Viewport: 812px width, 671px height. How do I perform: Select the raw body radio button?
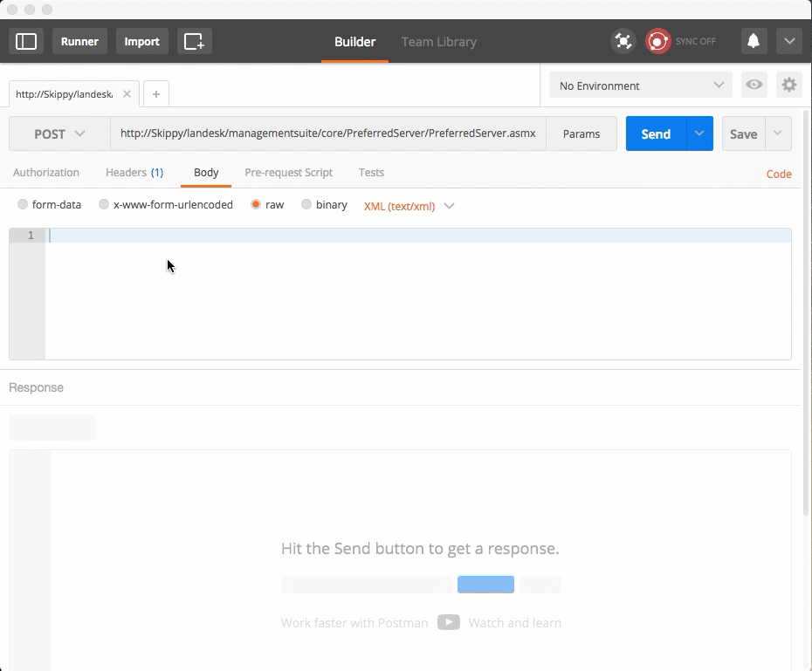coord(255,204)
